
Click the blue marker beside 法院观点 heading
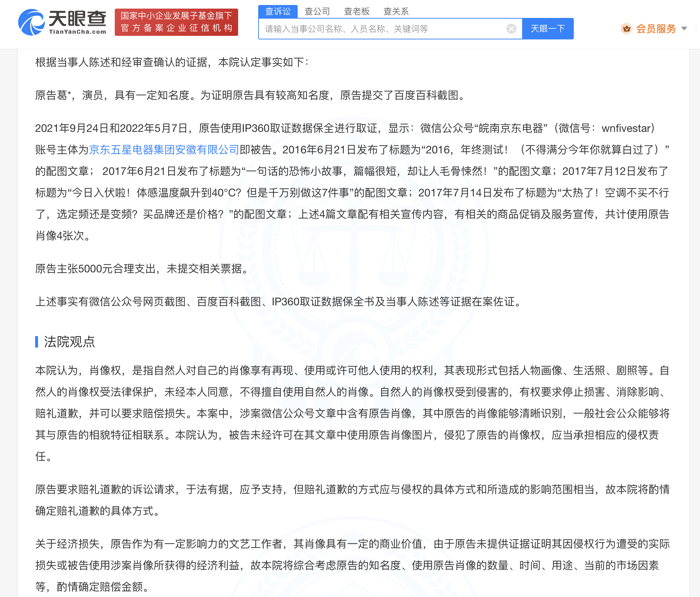(x=37, y=343)
